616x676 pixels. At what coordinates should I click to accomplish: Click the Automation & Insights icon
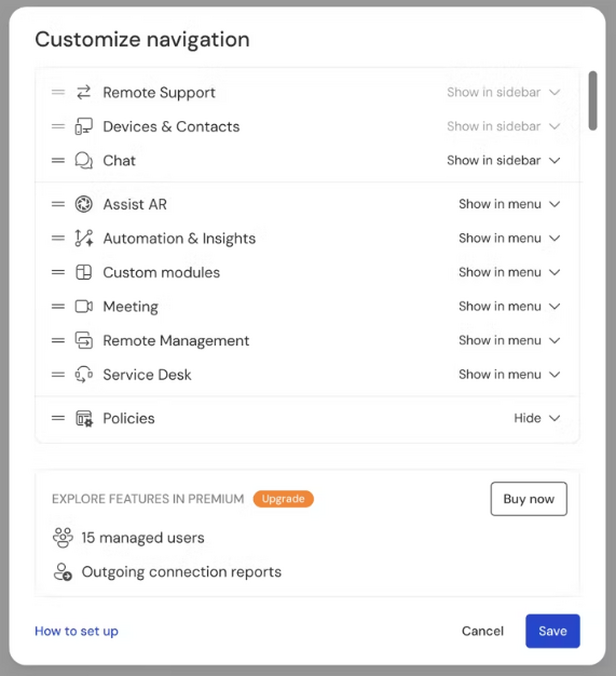pyautogui.click(x=84, y=238)
